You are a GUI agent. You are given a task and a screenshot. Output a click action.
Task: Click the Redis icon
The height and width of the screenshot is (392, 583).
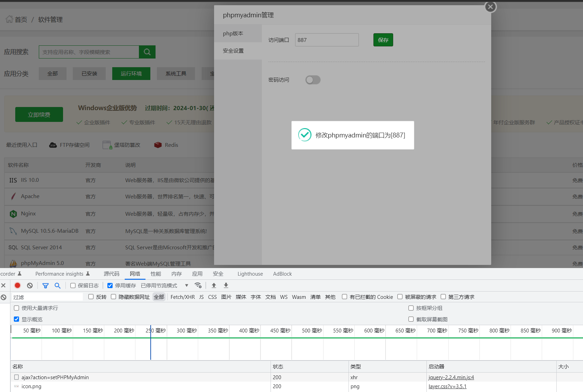tap(158, 145)
